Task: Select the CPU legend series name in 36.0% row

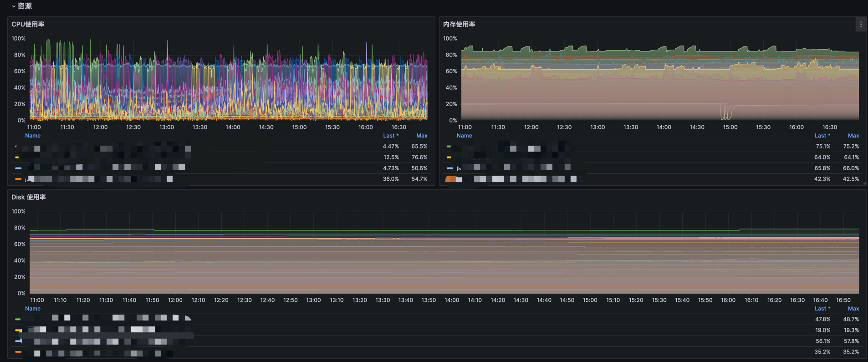Action: tap(99, 179)
